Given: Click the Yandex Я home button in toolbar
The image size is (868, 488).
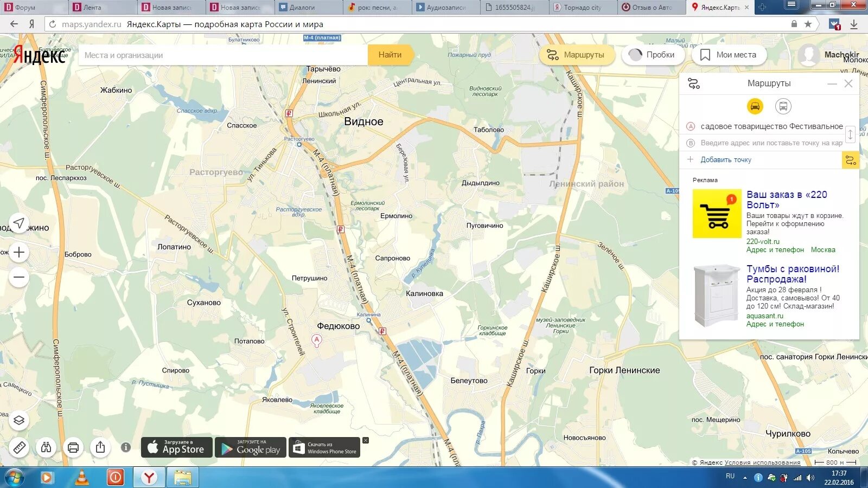Looking at the screenshot, I should [32, 24].
